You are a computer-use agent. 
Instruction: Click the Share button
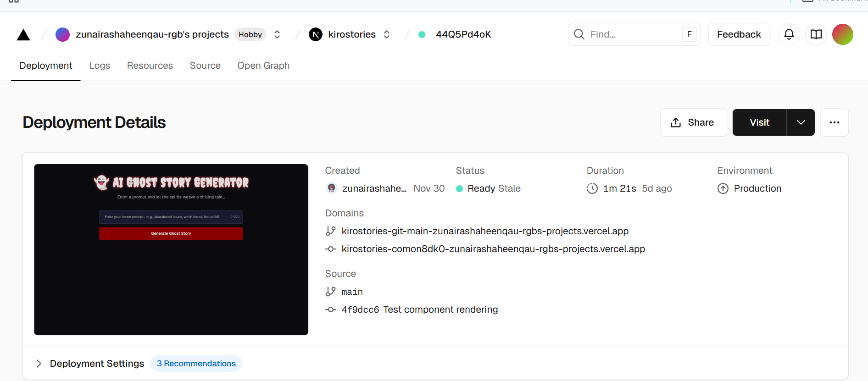coord(694,122)
